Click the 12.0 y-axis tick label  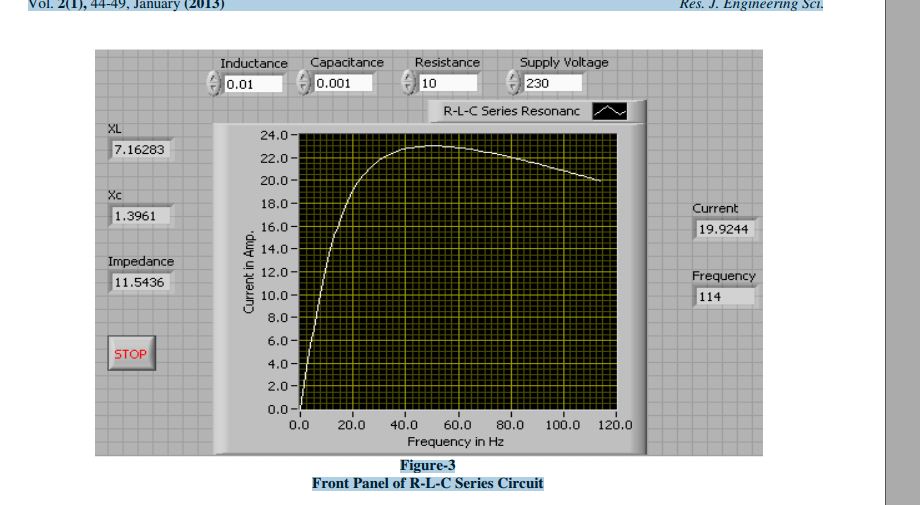(x=274, y=272)
